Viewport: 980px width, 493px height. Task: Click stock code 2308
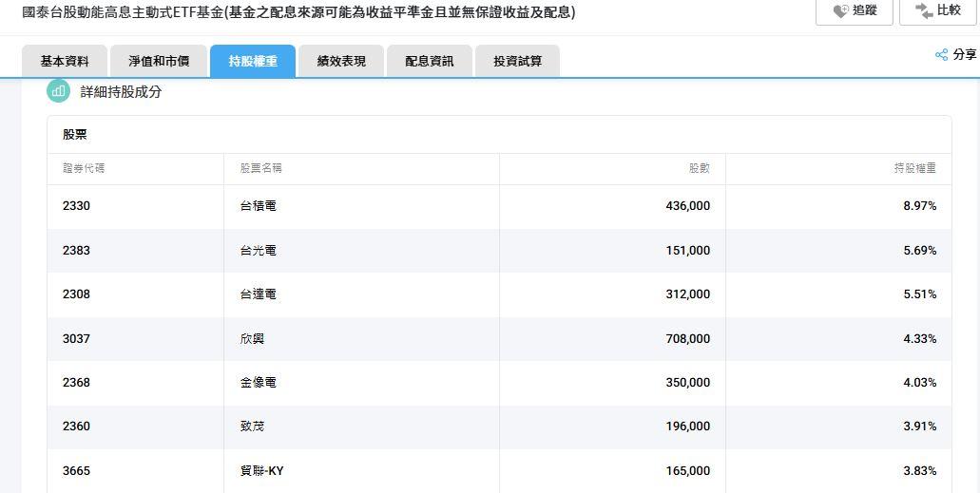(76, 294)
